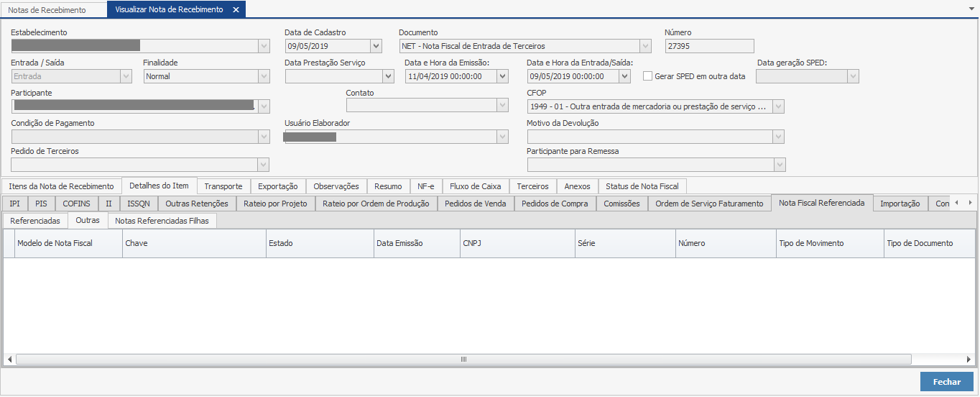
Task: Switch to the Transporte tab
Action: (x=223, y=186)
